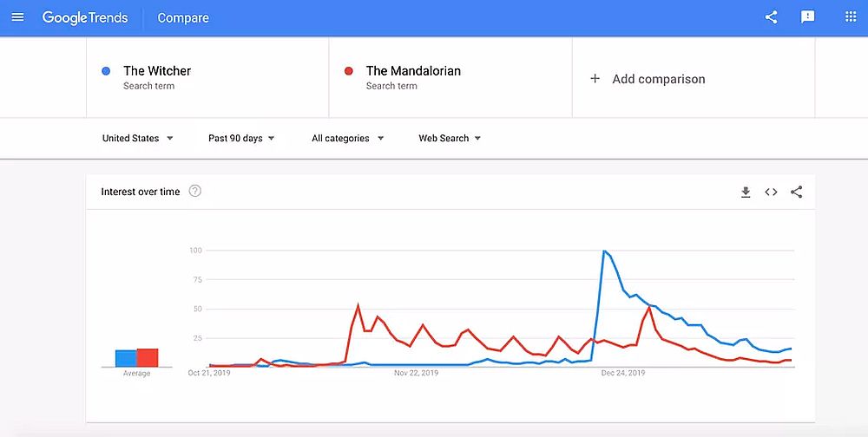Share the interest over time chart

click(797, 192)
